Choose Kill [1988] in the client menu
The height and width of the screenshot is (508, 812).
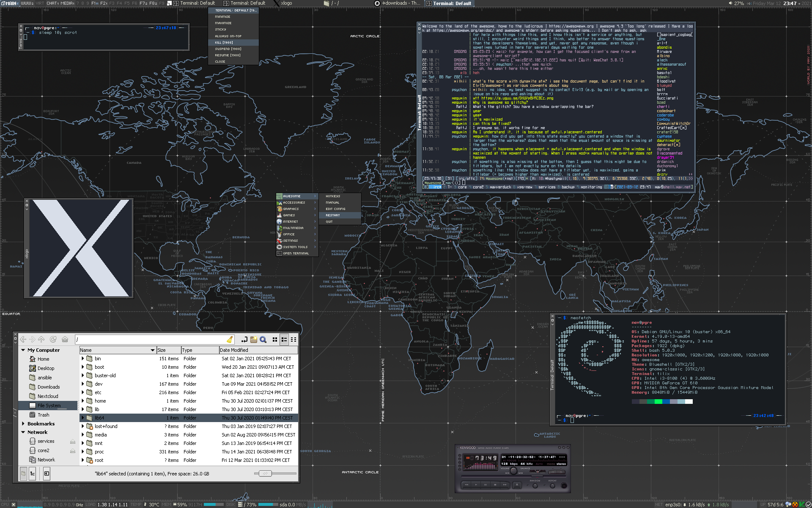(233, 43)
